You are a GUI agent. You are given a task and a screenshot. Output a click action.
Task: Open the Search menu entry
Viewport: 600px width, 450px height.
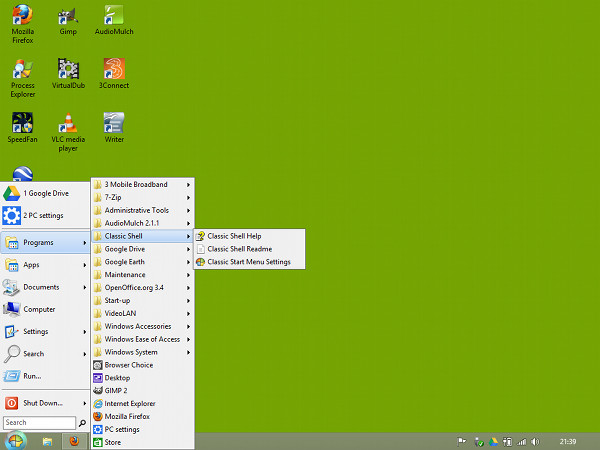pyautogui.click(x=46, y=354)
